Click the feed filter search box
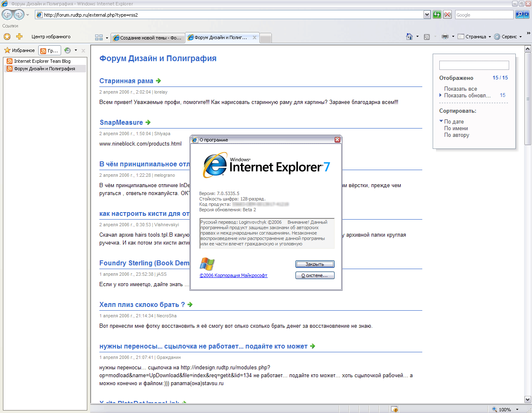 [474, 65]
